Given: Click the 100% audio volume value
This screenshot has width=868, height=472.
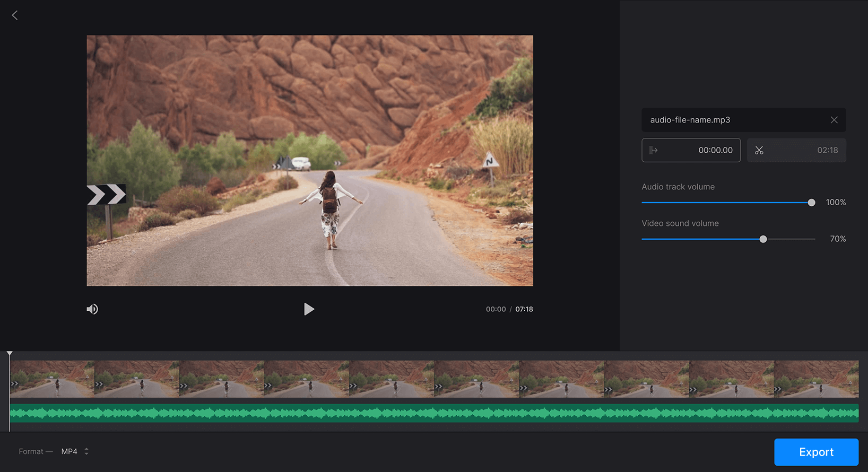Looking at the screenshot, I should (836, 203).
